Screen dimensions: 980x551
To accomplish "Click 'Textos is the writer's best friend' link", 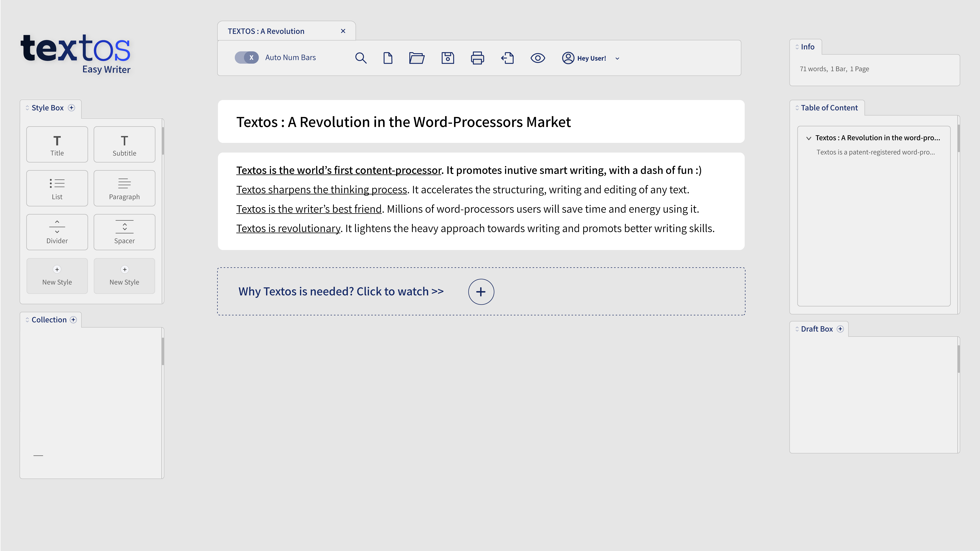I will [309, 209].
